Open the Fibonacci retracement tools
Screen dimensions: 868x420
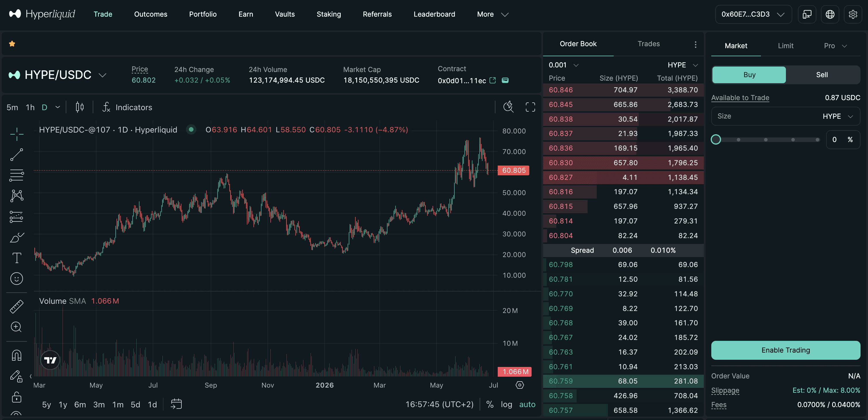[17, 175]
